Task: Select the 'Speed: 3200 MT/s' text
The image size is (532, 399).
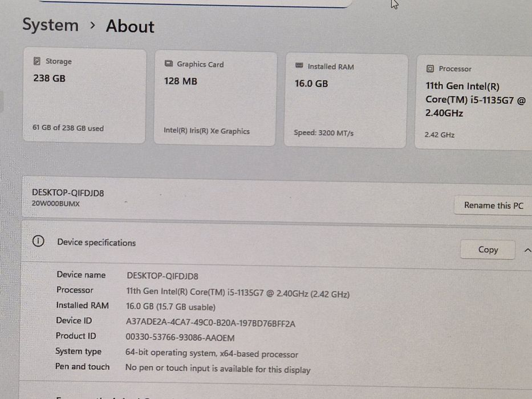Action: point(324,133)
